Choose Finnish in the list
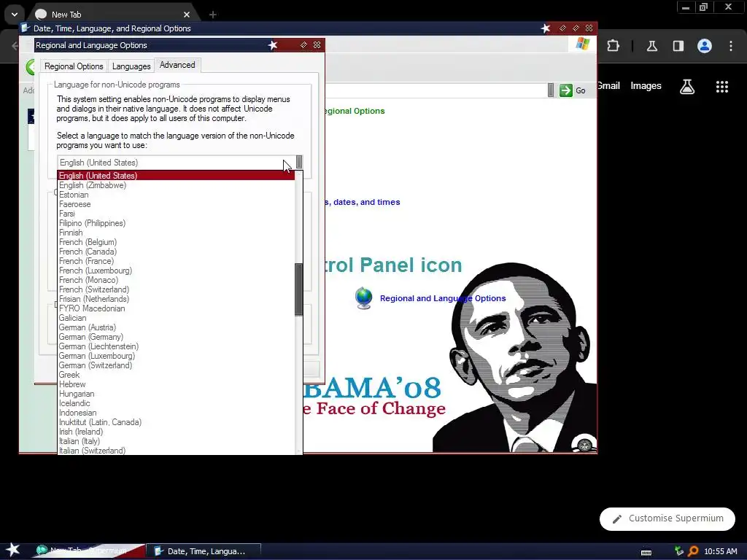The width and height of the screenshot is (747, 560). tap(176, 233)
